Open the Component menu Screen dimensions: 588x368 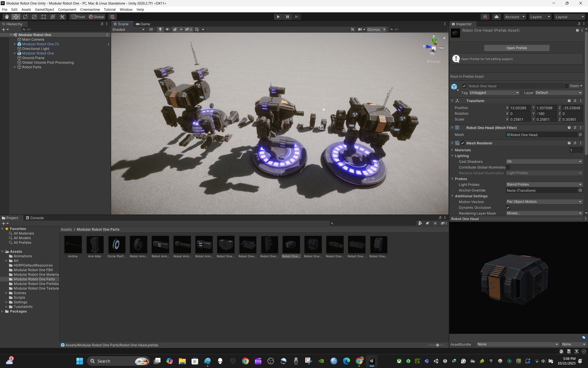click(67, 10)
